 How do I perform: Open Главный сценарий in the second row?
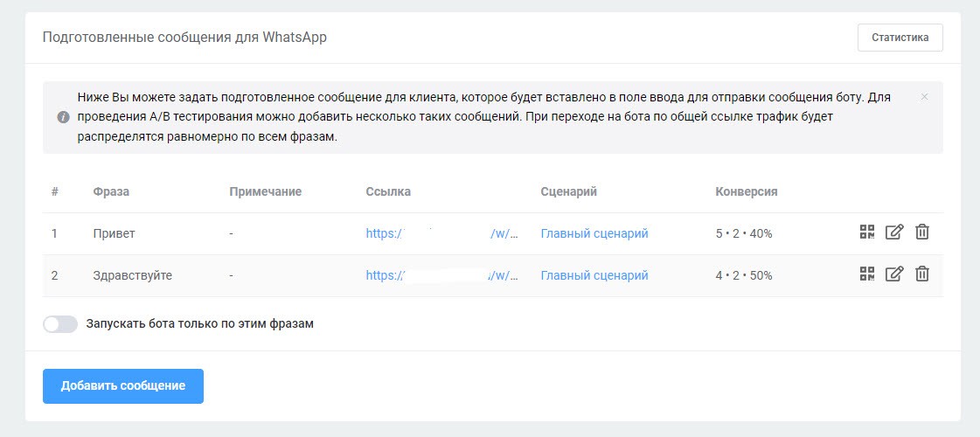(x=594, y=275)
